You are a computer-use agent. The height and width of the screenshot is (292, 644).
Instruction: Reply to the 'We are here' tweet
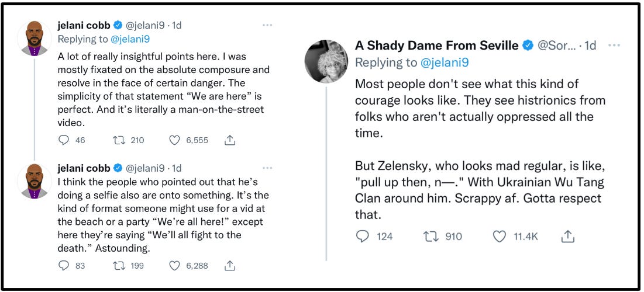(65, 140)
